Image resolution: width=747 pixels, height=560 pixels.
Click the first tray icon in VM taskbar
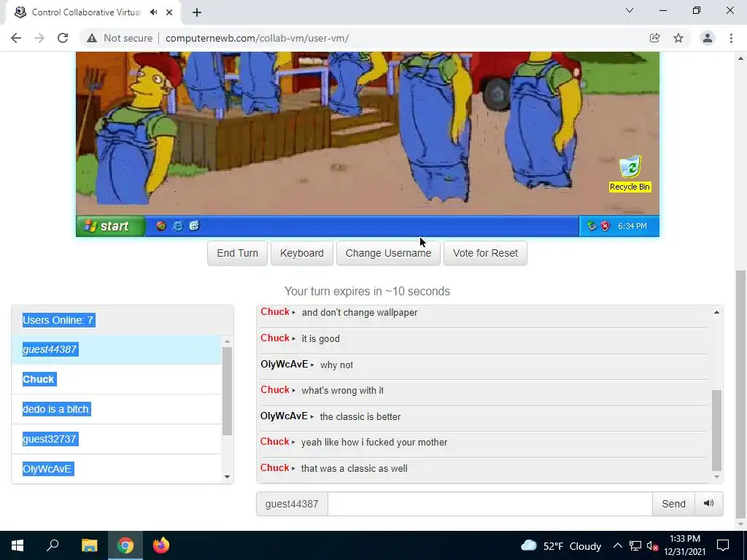tap(592, 226)
